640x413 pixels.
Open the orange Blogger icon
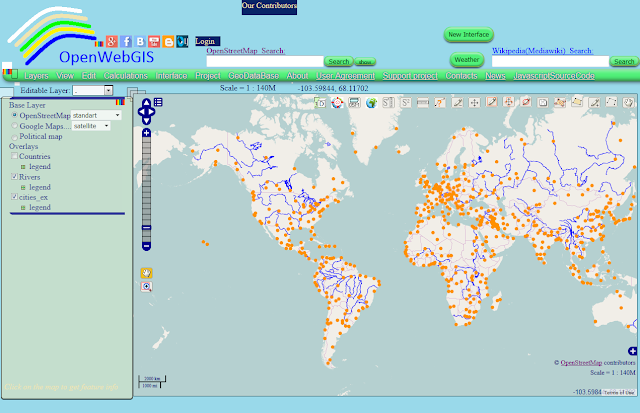tap(168, 41)
